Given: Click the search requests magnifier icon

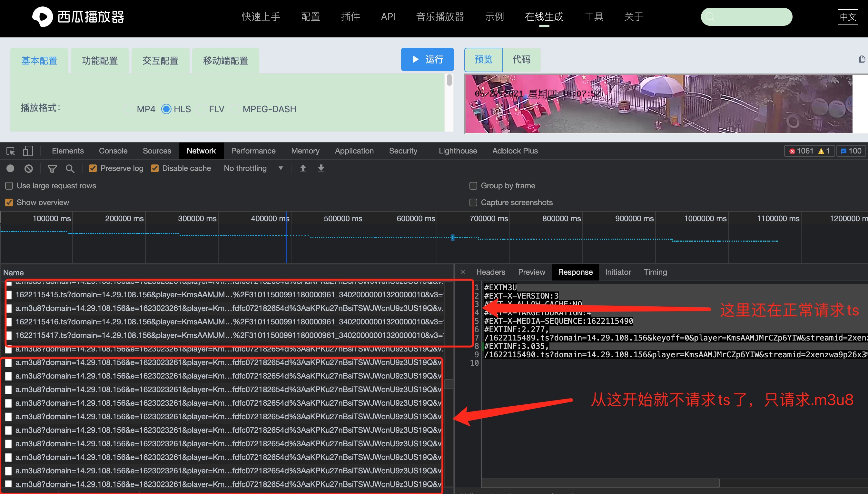Looking at the screenshot, I should (x=70, y=168).
